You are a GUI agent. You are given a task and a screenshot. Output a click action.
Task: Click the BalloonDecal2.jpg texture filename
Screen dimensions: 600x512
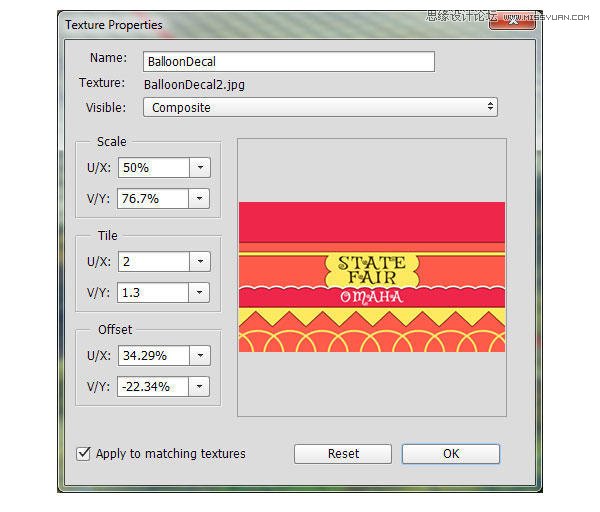tap(194, 85)
